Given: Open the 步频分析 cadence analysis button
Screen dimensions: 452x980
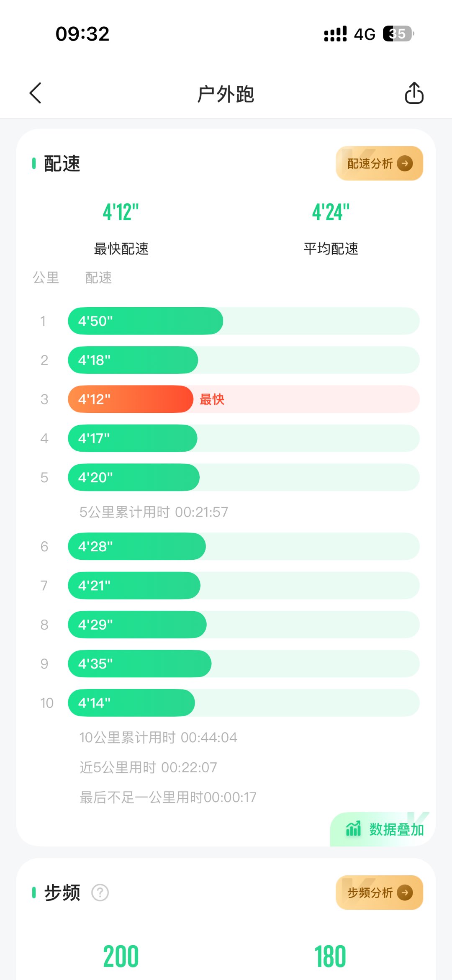Looking at the screenshot, I should click(370, 893).
